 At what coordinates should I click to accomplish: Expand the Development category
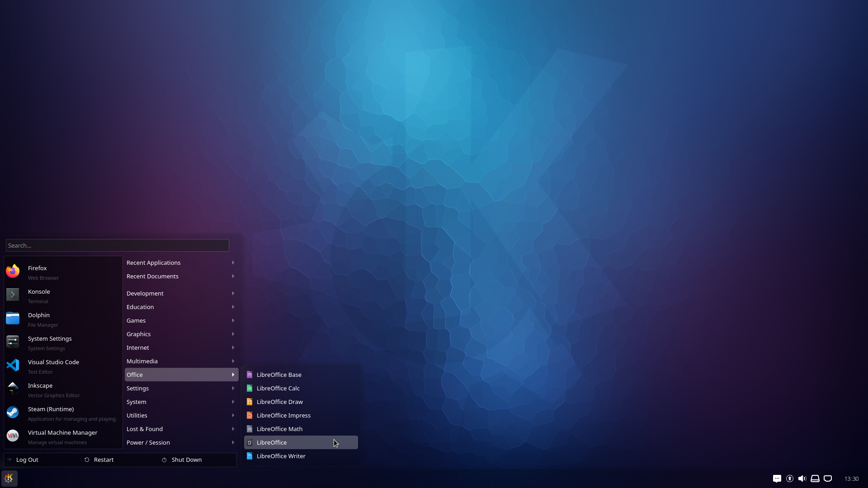[181, 293]
